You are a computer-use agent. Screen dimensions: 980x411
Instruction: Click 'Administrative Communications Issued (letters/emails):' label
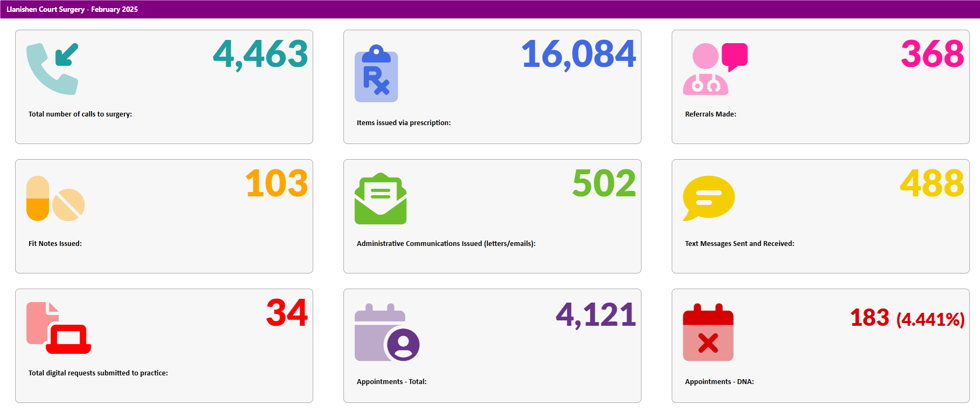(446, 244)
